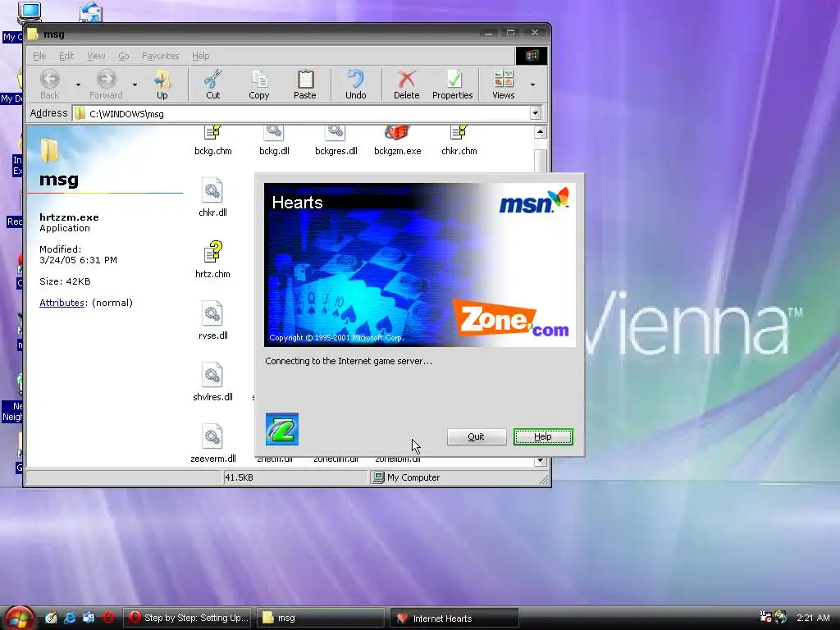
Task: Click the red Opera quick launch icon
Action: click(107, 618)
